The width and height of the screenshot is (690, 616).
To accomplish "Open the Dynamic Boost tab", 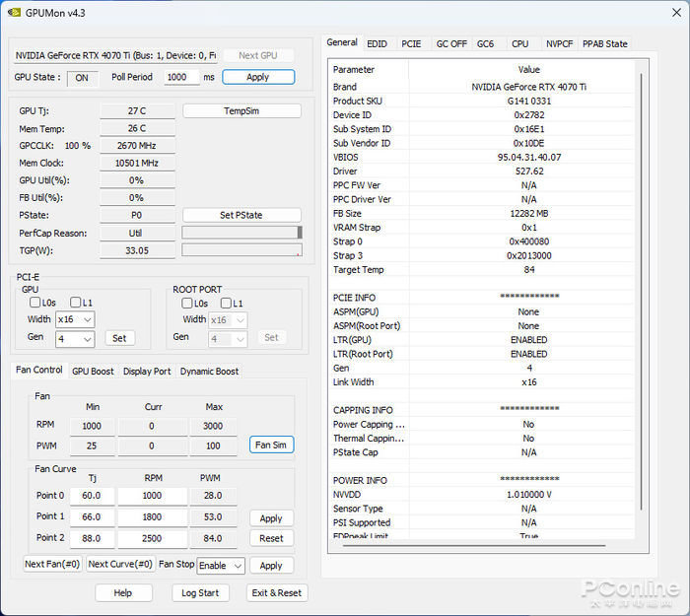I will [x=209, y=372].
